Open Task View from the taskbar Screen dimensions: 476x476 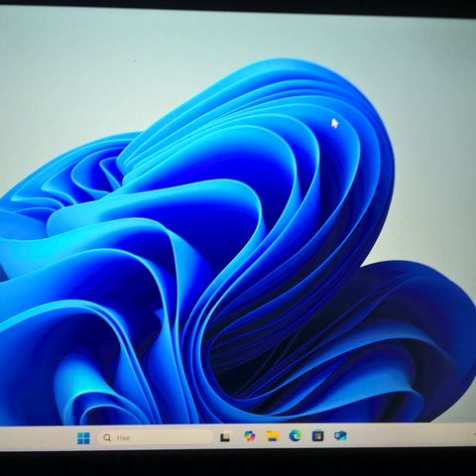(x=225, y=437)
